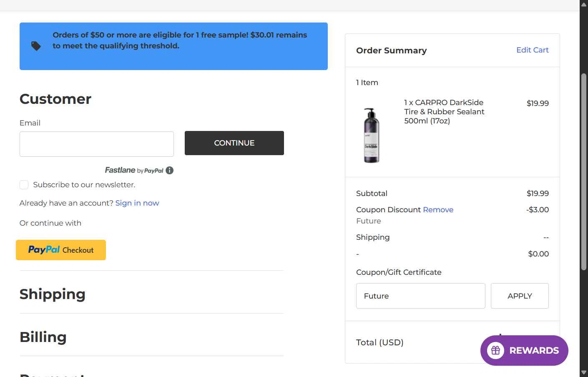The height and width of the screenshot is (377, 588).
Task: Enable the Subscribe to our newsletter checkbox
Action: click(24, 185)
